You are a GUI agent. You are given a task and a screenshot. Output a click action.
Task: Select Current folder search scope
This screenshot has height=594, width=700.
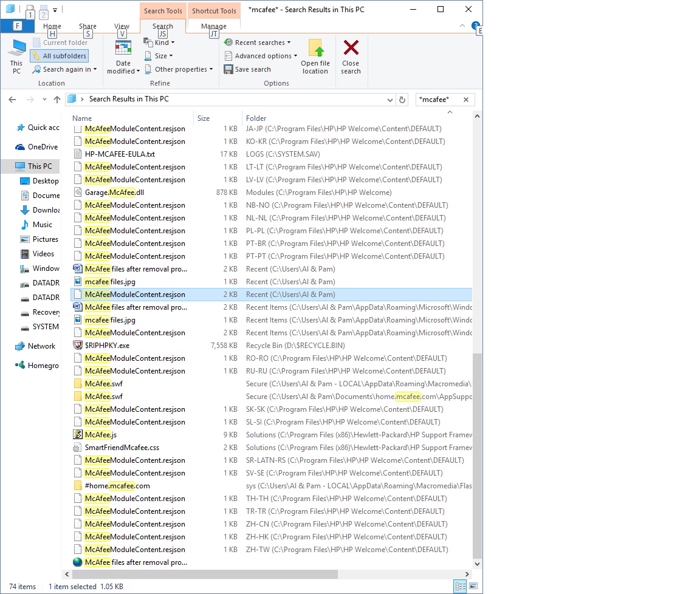pos(60,43)
